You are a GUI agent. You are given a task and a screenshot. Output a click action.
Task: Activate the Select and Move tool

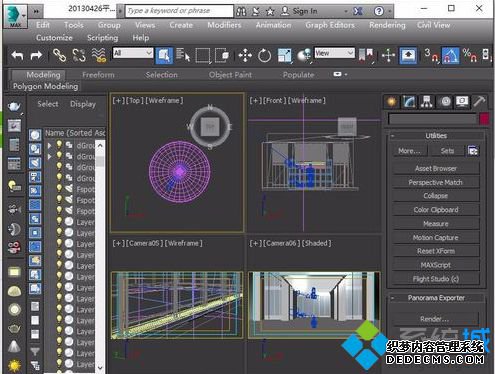click(245, 55)
